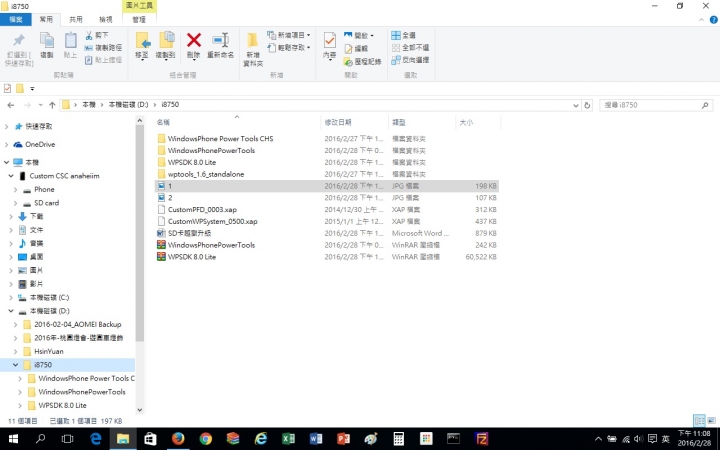Click Select all (全選) in ribbon

404,35
